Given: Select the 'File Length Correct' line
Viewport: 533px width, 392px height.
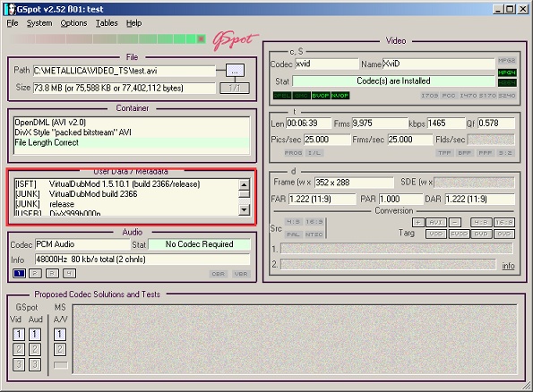Looking at the screenshot, I should 132,142.
